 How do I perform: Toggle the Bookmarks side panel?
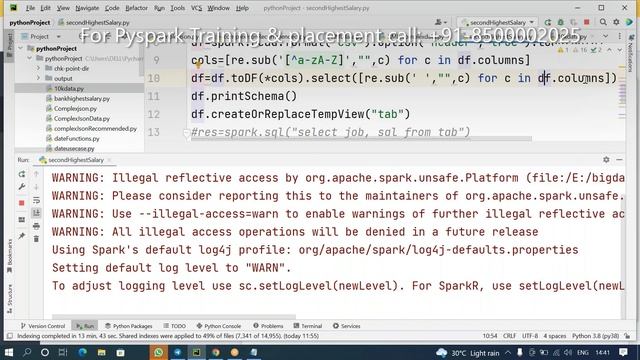click(x=9, y=256)
